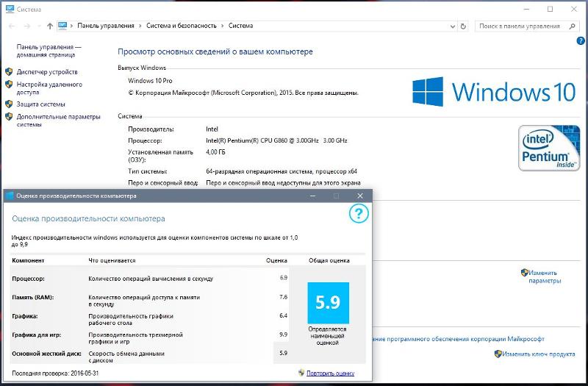Open the Microsoft software license terms link
This screenshot has height=386, width=588.
pyautogui.click(x=458, y=339)
